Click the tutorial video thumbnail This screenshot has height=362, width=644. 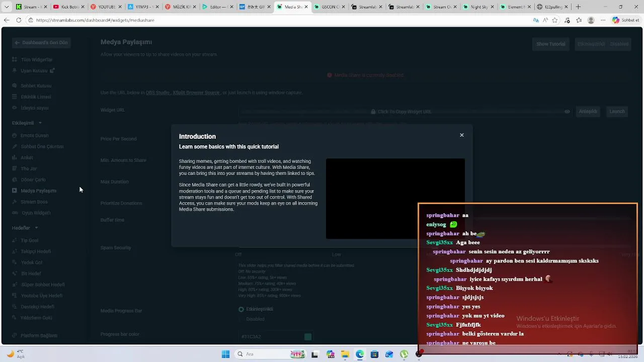coord(395,199)
